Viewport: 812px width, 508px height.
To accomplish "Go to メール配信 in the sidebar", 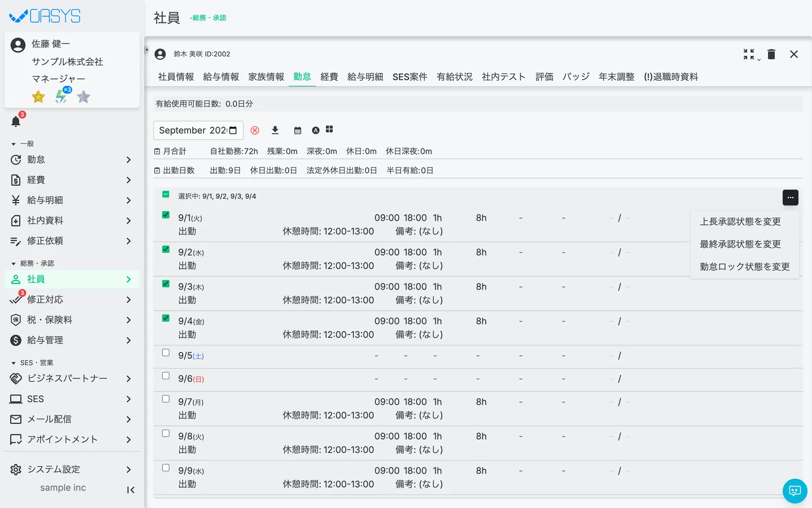I will coord(72,419).
